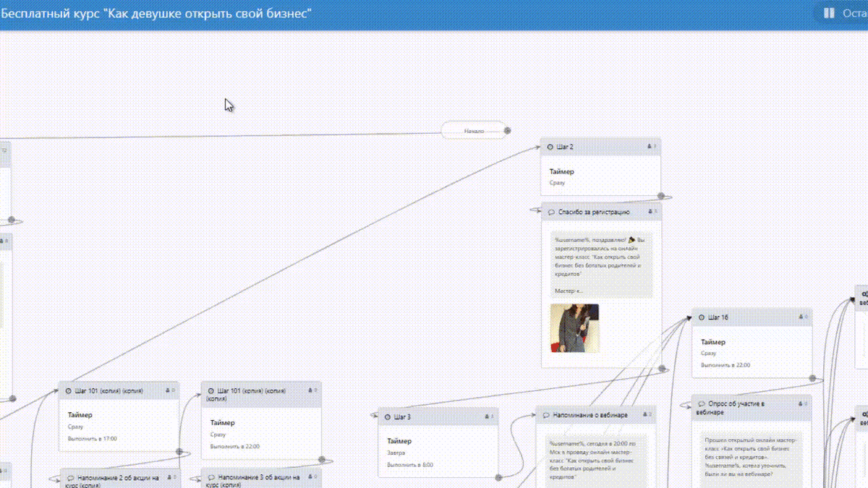Viewport: 868px width, 488px height.
Task: Click the Остановить pause button in header
Action: coord(841,13)
